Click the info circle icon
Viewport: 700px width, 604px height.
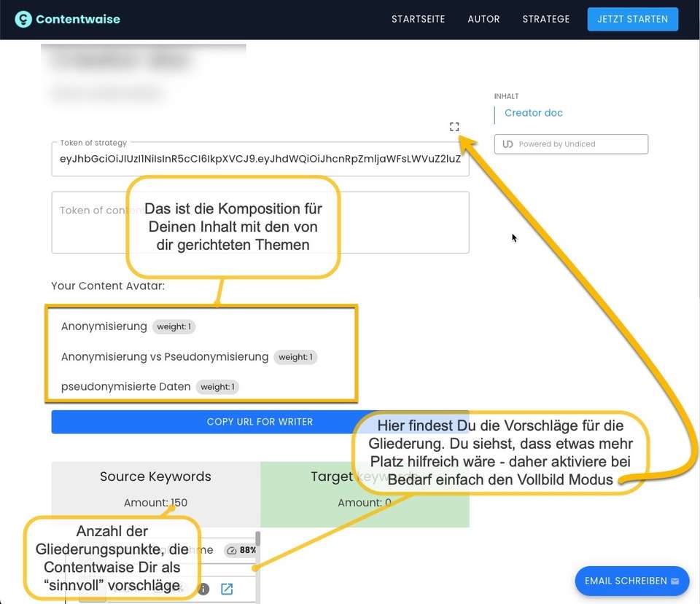[x=204, y=589]
